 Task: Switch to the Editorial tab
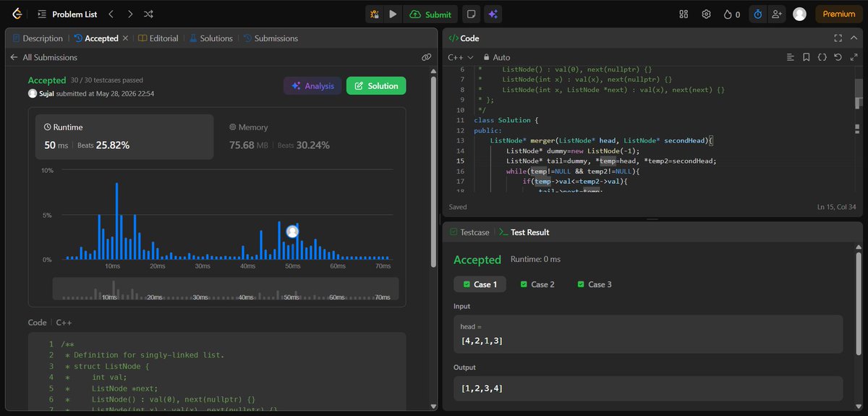tap(158, 38)
